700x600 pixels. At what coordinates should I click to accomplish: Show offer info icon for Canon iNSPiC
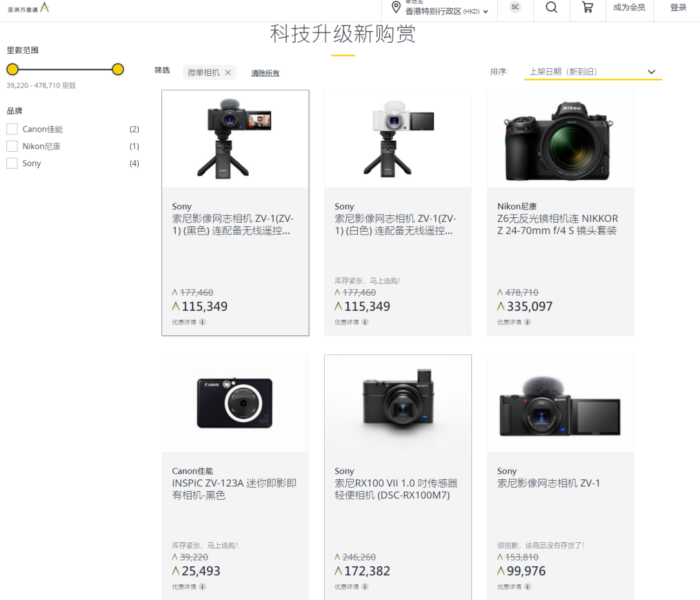[203, 586]
